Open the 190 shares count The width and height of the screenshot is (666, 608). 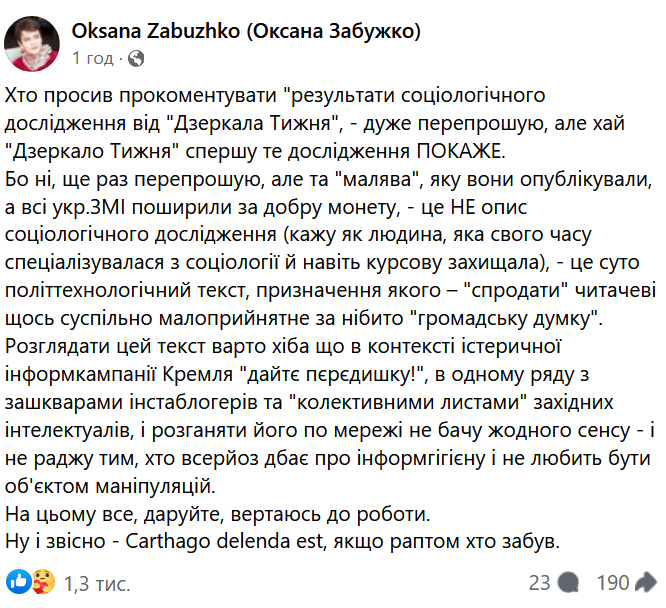[x=612, y=582]
